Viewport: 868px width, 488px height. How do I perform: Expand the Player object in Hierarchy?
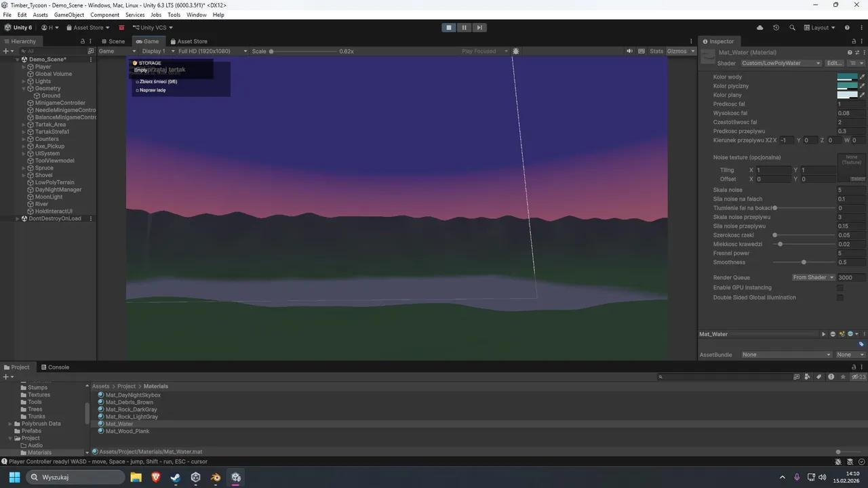24,67
